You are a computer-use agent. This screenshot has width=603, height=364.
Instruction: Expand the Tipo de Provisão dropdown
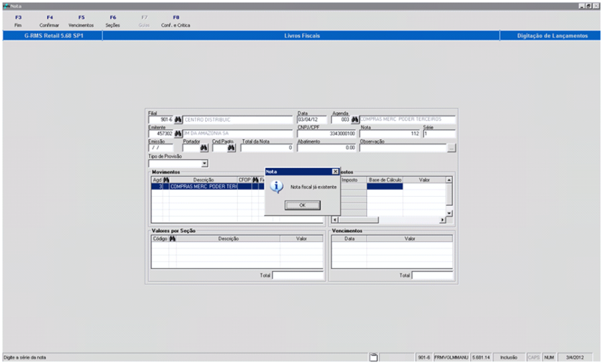pos(204,163)
